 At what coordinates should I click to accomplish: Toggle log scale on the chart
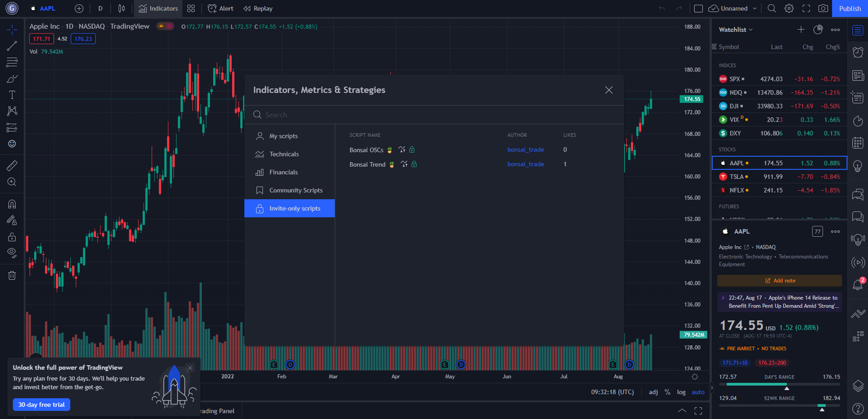tap(681, 392)
